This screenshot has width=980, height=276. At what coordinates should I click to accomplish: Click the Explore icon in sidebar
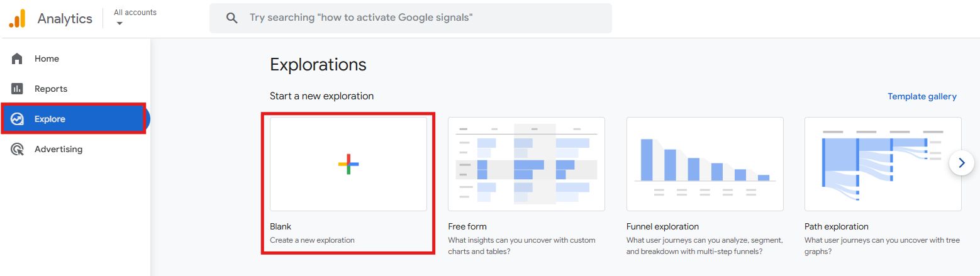click(17, 119)
